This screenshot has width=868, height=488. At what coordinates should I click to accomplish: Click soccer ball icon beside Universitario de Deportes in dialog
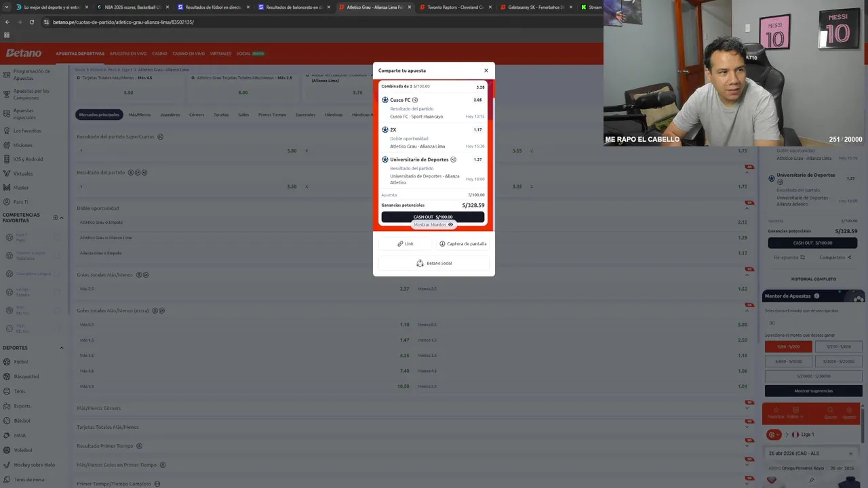pos(385,160)
